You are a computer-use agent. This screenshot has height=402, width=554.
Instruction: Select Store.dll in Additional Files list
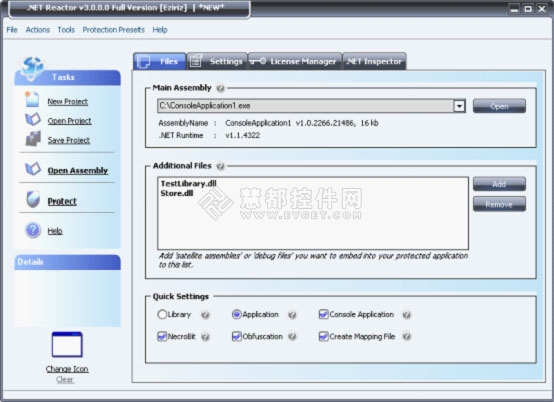(x=177, y=193)
